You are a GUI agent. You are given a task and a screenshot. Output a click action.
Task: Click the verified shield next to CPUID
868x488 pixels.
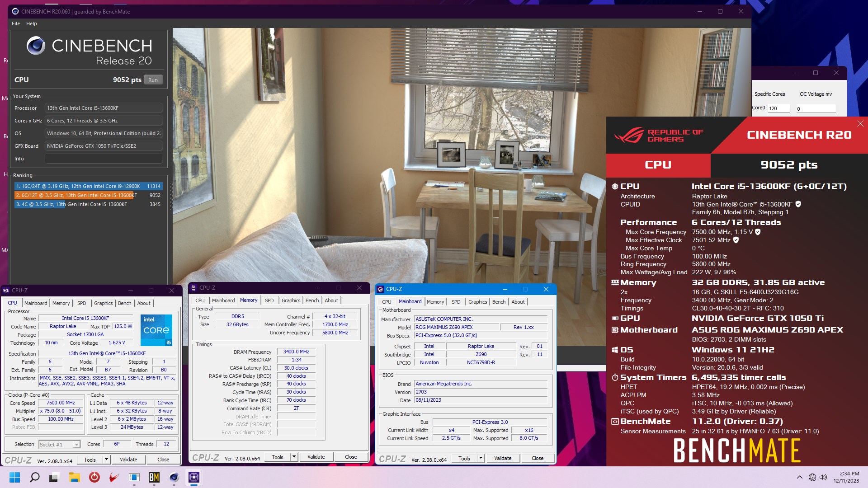click(x=798, y=204)
